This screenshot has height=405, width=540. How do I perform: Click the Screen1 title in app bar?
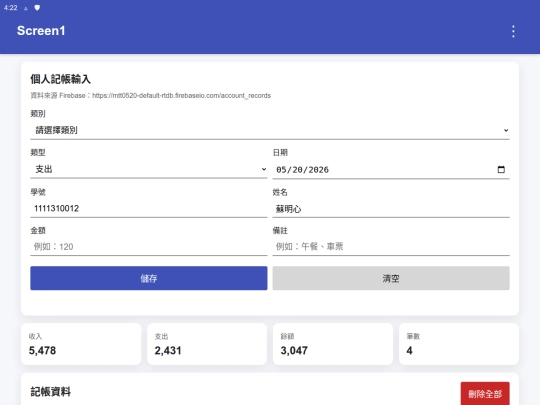(x=41, y=31)
